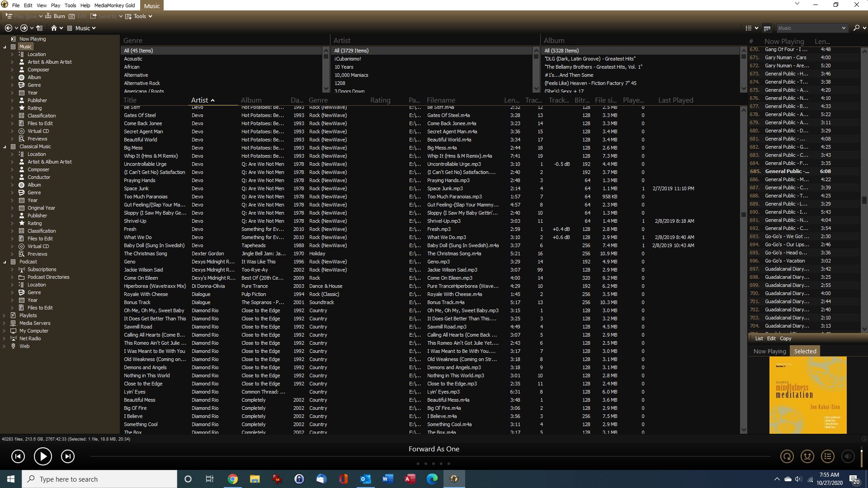The image size is (868, 488).
Task: Expand the My Computer tree node
Action: click(5, 331)
